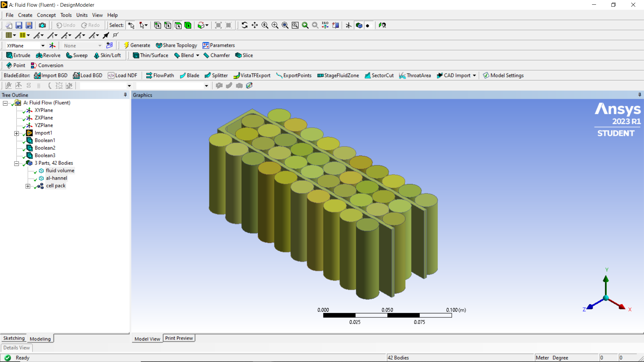Toggle display model shading button
This screenshot has height=362, width=644.
pos(359,25)
